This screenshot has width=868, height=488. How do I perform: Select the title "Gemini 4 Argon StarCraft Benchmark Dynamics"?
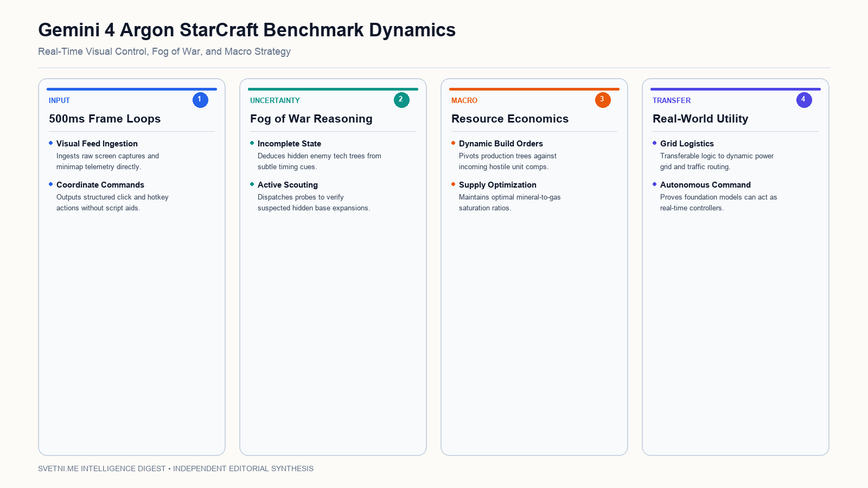[247, 30]
